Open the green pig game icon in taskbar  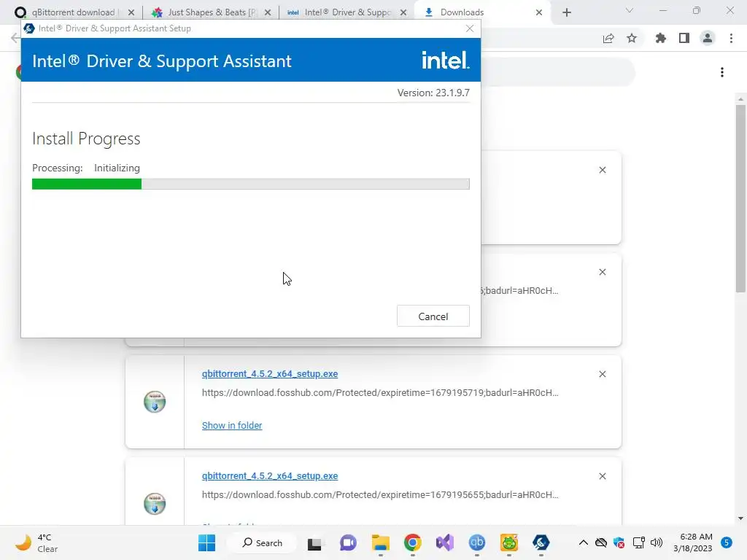[508, 542]
